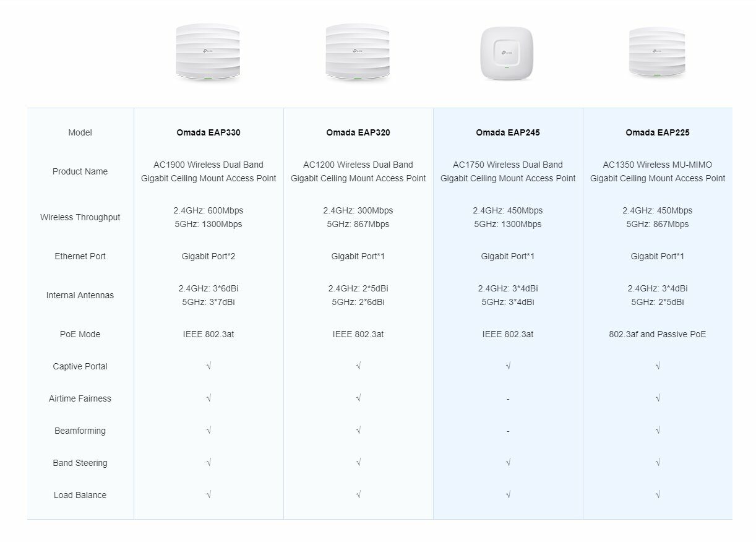Click EAP225's Band Steering check mark

point(658,463)
